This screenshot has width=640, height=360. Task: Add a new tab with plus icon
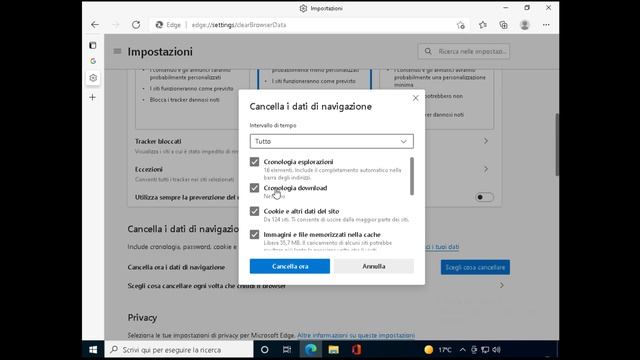pyautogui.click(x=93, y=97)
